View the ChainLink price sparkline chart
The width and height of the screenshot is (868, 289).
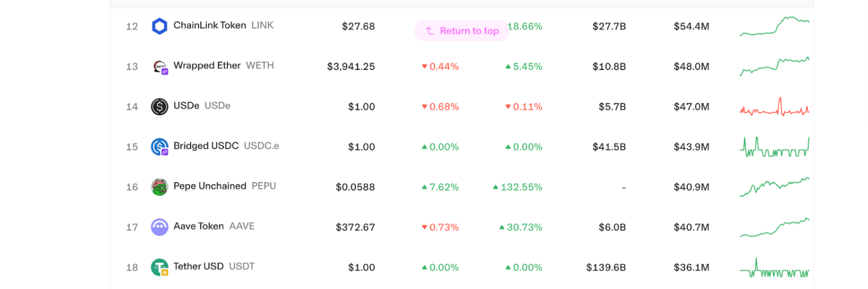tap(774, 27)
